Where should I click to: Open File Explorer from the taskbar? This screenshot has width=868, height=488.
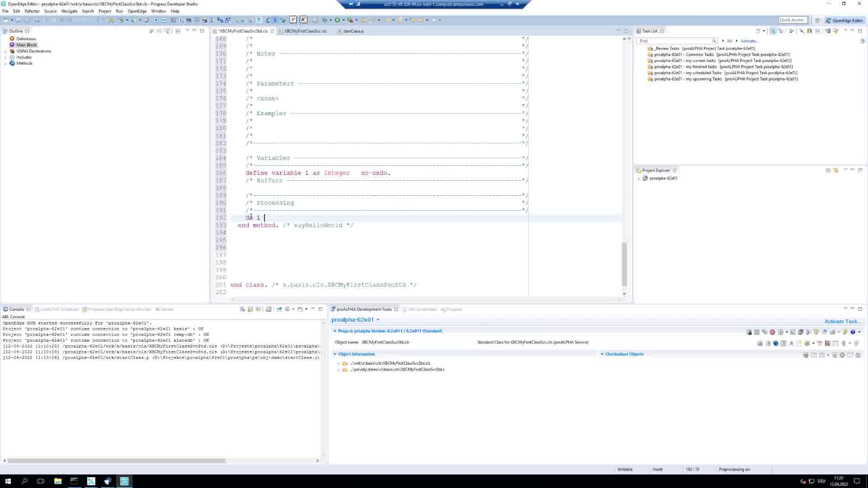58,481
